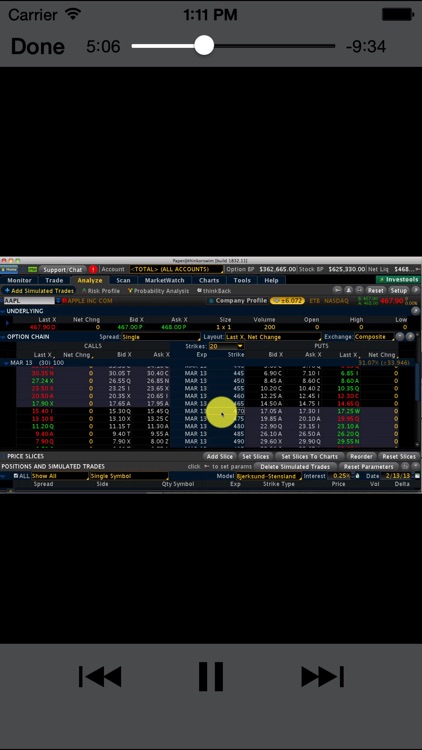Open the Spread dropdown showing Single
422x750 pixels.
click(161, 337)
